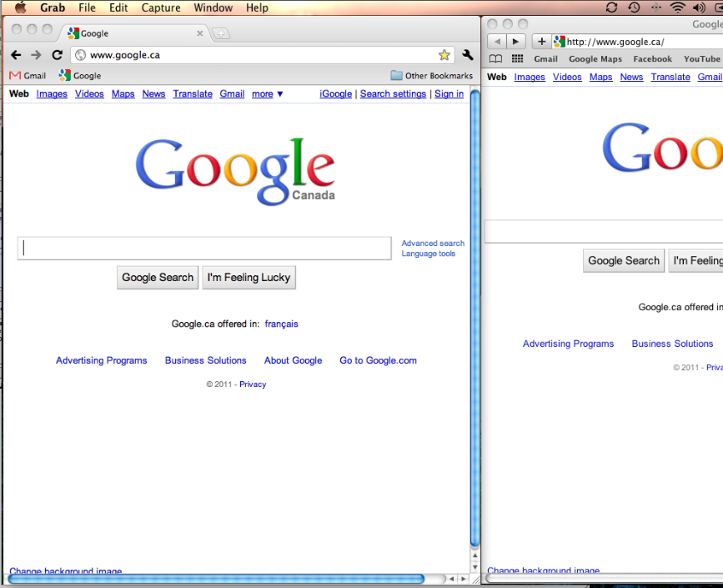Click the vertical scrollbar down arrow in Chrome
Image resolution: width=723 pixels, height=588 pixels.
pyautogui.click(x=475, y=567)
